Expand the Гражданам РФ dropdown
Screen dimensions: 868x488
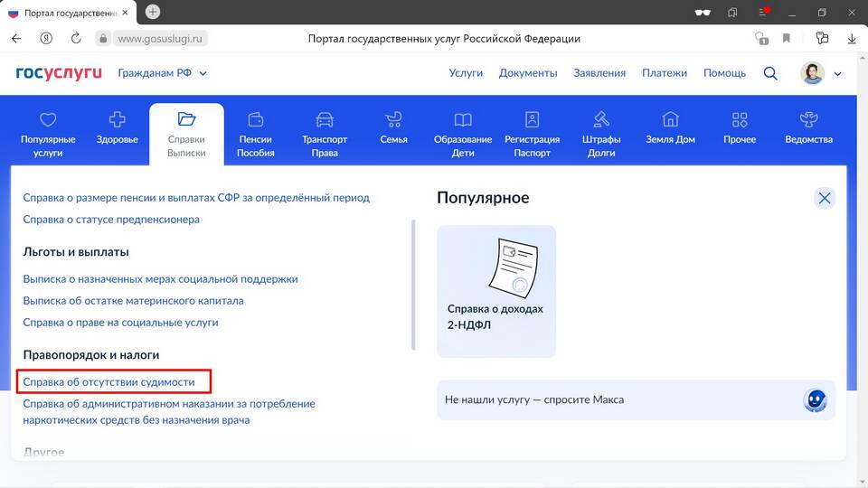click(x=163, y=73)
